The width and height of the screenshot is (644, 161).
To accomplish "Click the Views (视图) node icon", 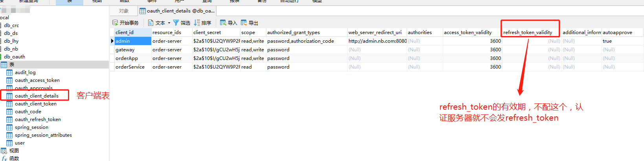I will (4, 150).
